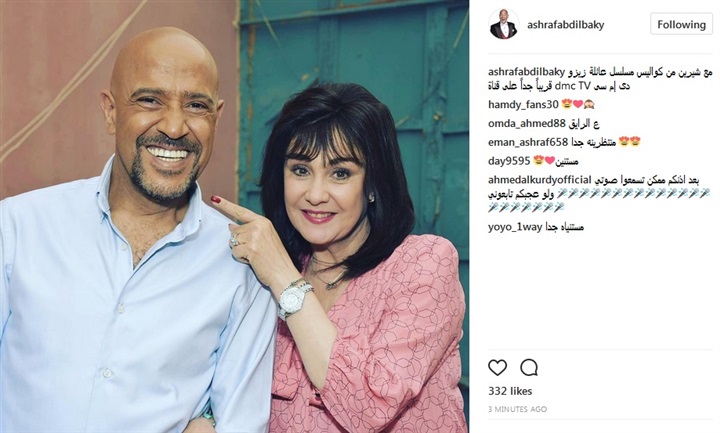Image resolution: width=720 pixels, height=433 pixels.
Task: Open eman_ashraf658 commenter profile
Action: (528, 142)
